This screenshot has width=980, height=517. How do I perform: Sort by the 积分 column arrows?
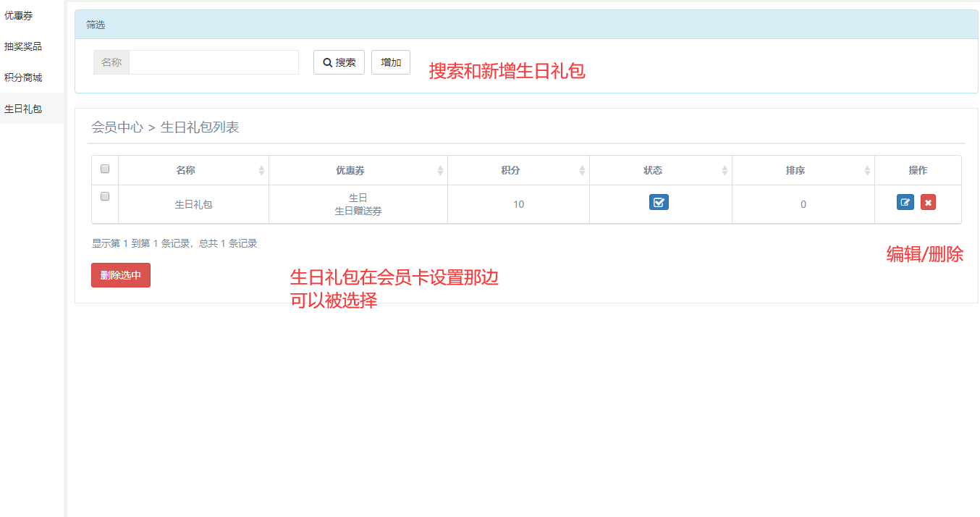pyautogui.click(x=582, y=171)
